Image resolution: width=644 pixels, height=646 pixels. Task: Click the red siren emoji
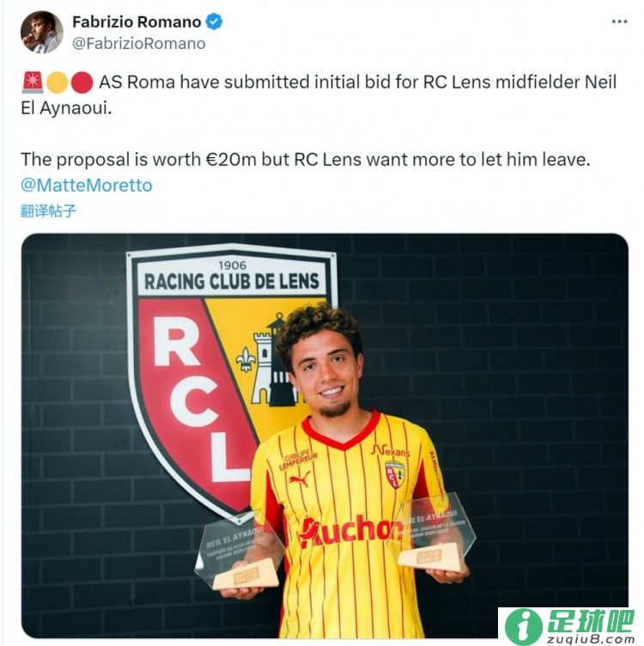click(33, 82)
